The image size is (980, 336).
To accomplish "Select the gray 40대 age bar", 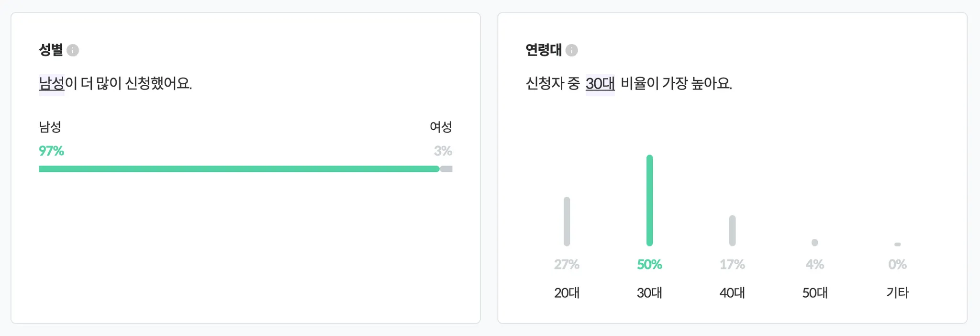I will tap(732, 230).
